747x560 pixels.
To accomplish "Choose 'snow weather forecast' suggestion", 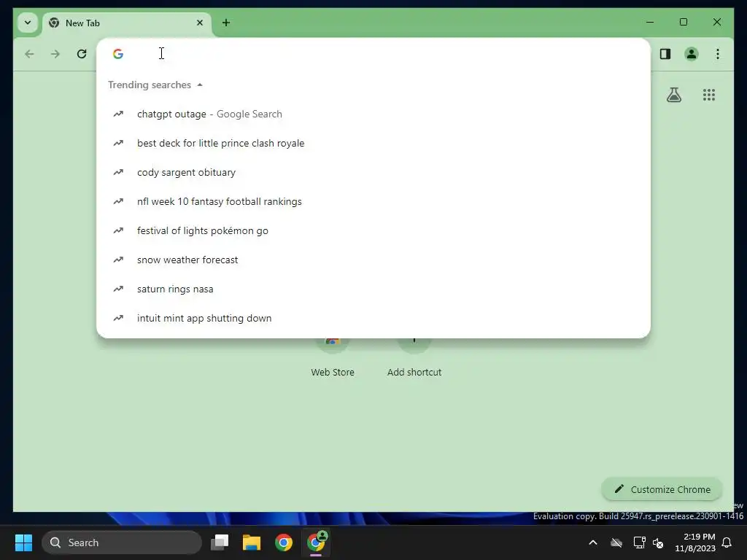I will [x=373, y=260].
